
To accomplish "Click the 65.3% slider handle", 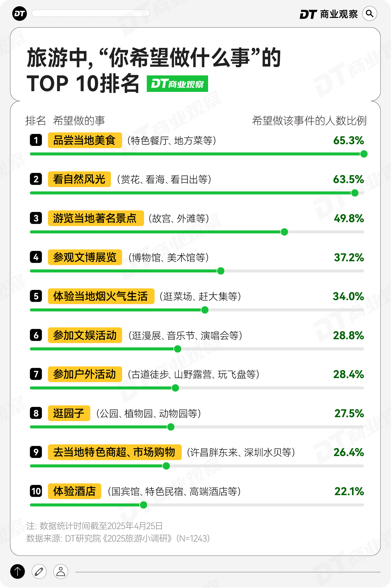I will (x=364, y=154).
